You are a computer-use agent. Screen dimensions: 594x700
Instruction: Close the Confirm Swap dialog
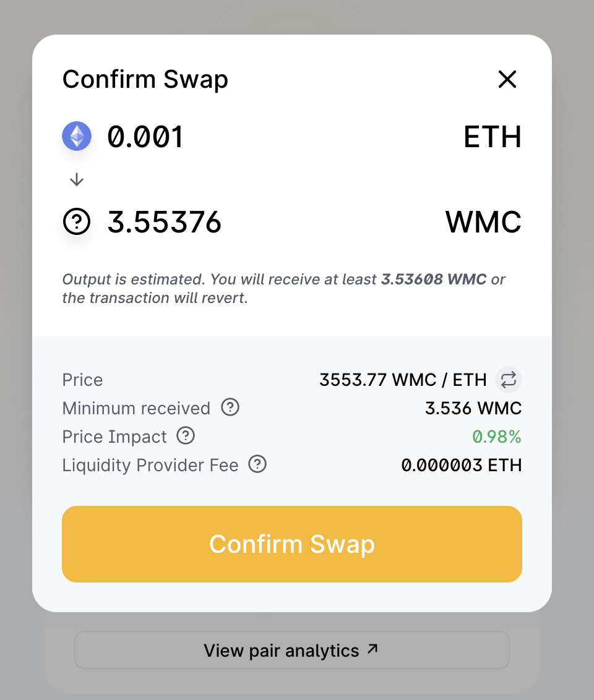pyautogui.click(x=507, y=80)
